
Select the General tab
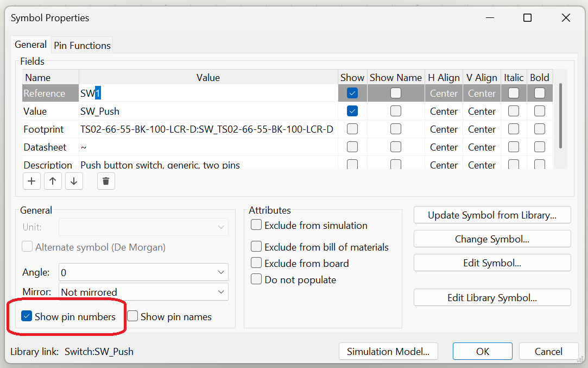click(x=30, y=45)
